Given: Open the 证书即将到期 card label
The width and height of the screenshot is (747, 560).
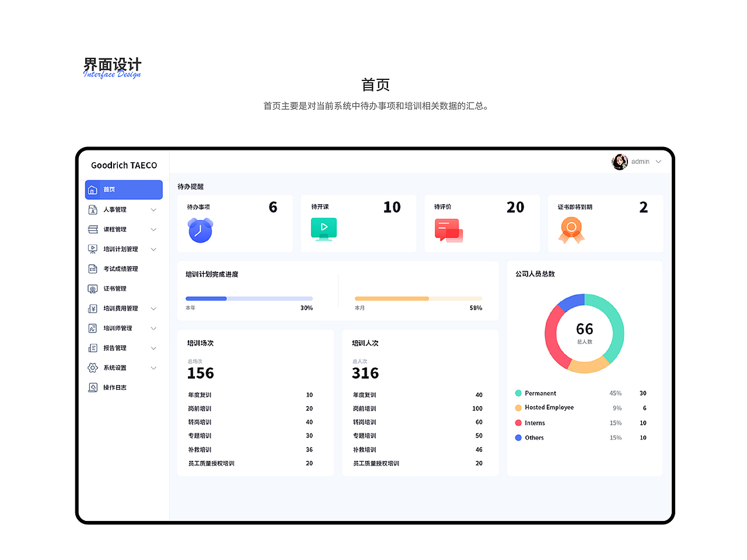Looking at the screenshot, I should (x=575, y=207).
